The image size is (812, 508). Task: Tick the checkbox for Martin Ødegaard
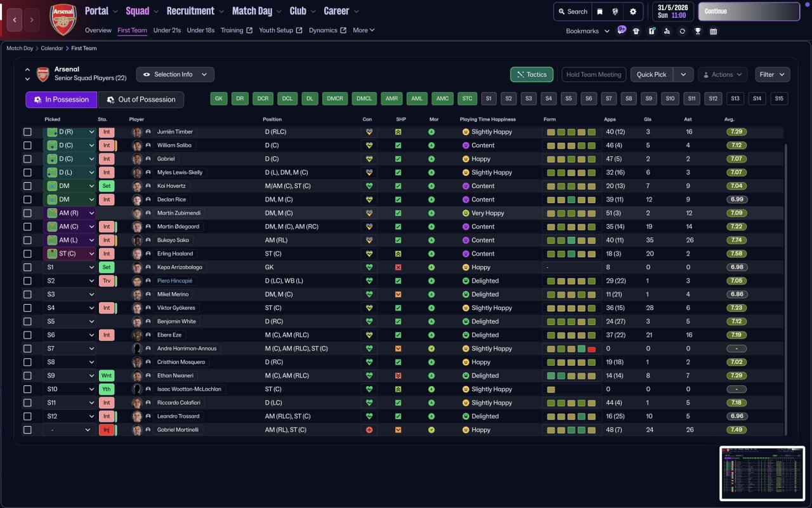pos(27,227)
